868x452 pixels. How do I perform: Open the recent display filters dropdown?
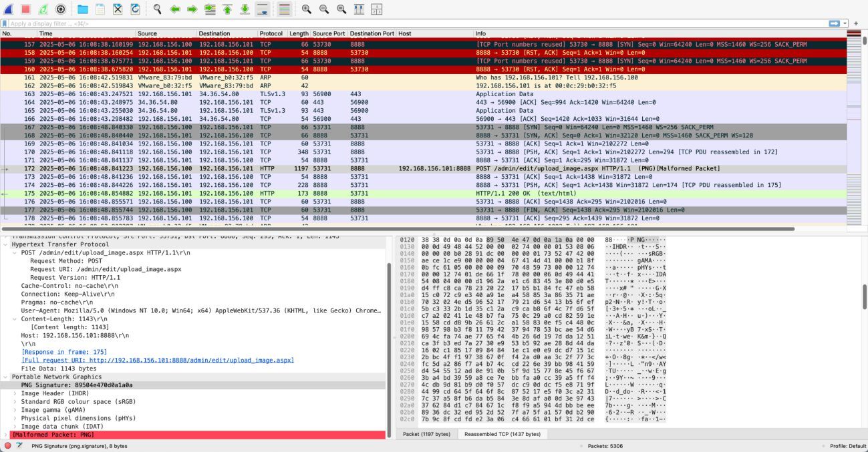pos(845,23)
